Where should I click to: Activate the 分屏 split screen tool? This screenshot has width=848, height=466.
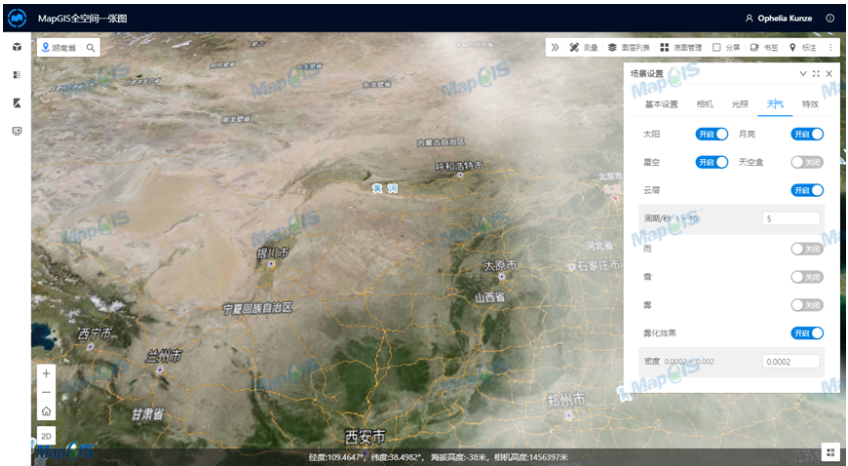(x=726, y=48)
